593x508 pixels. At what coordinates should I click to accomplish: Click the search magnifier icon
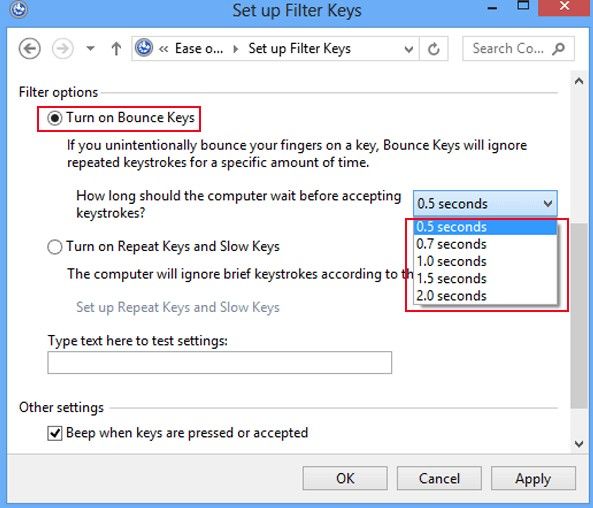click(x=558, y=49)
